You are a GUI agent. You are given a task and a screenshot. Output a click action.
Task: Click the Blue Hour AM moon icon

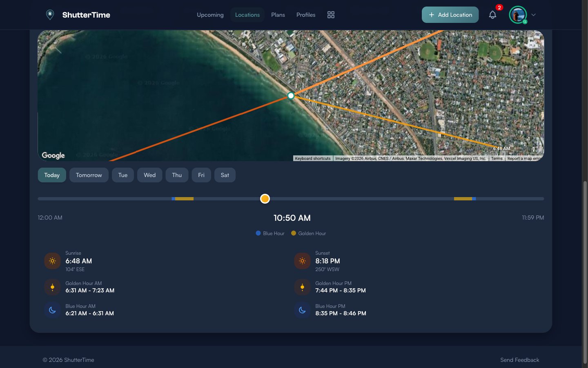click(x=52, y=310)
